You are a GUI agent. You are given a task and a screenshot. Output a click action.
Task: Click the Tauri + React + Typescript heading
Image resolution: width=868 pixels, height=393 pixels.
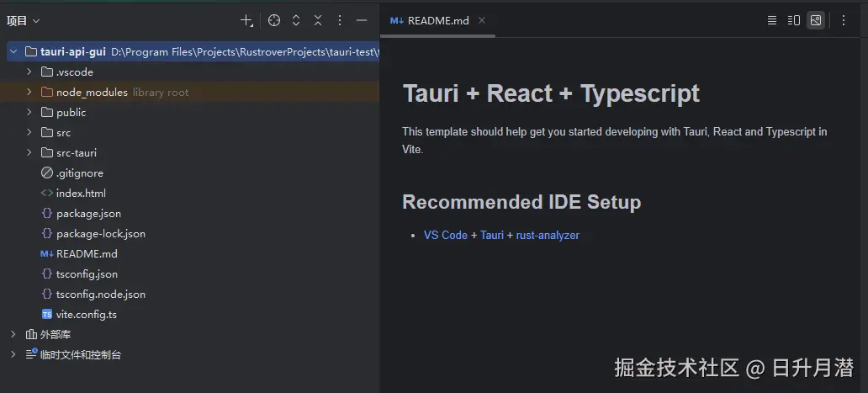tap(551, 93)
